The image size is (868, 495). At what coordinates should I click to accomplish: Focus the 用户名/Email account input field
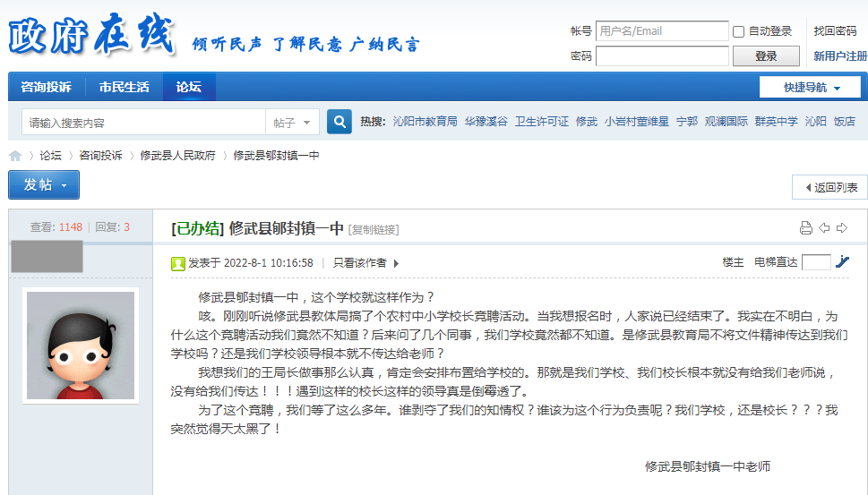coord(662,31)
